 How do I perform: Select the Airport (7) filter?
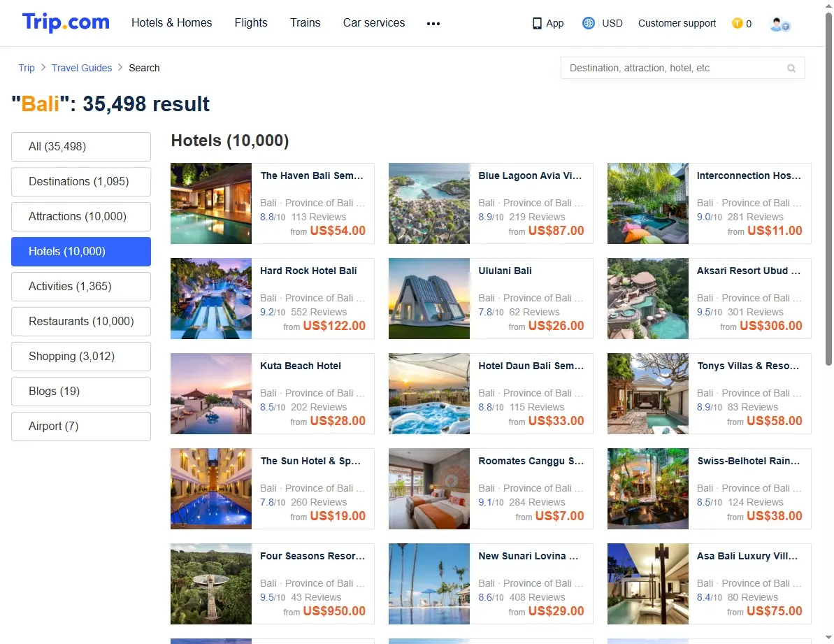[x=81, y=427]
